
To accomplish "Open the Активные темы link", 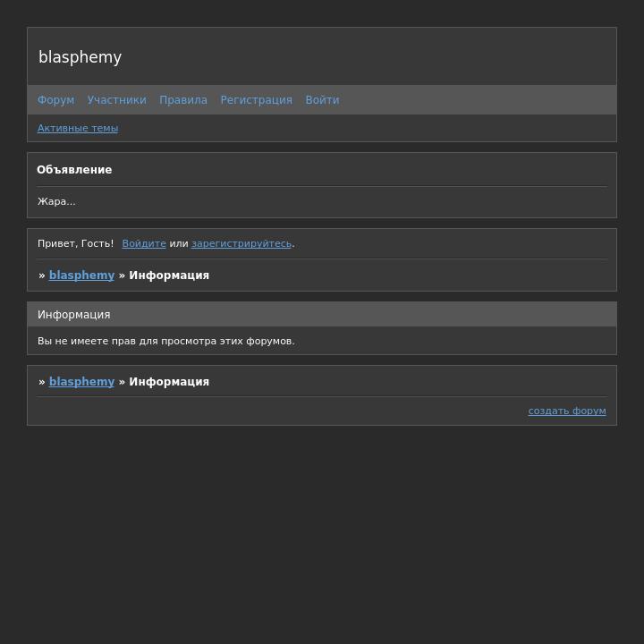I will pos(78,128).
